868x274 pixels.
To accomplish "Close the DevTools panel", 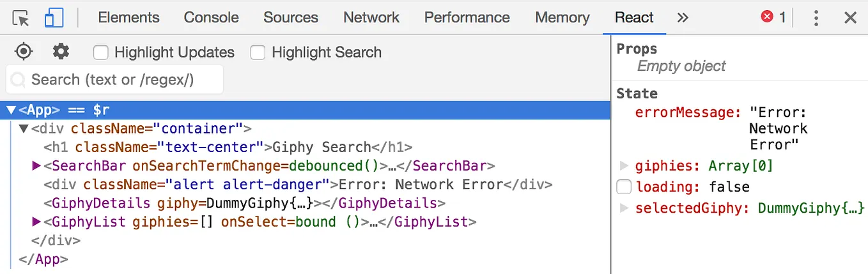I will coord(850,18).
